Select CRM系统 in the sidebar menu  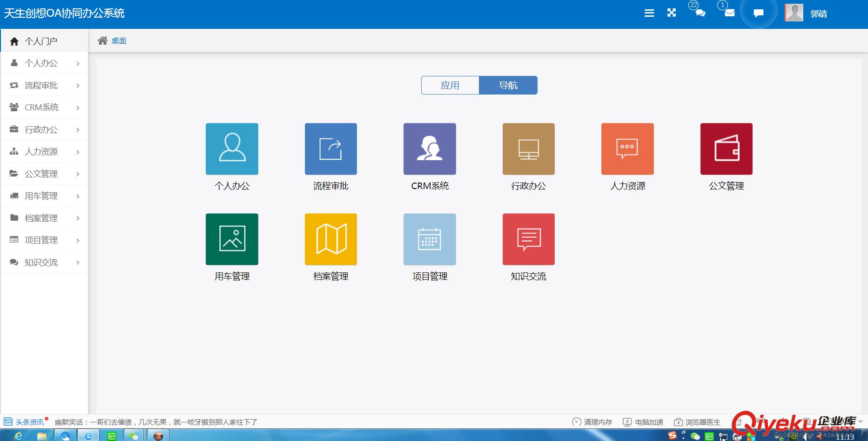[44, 107]
